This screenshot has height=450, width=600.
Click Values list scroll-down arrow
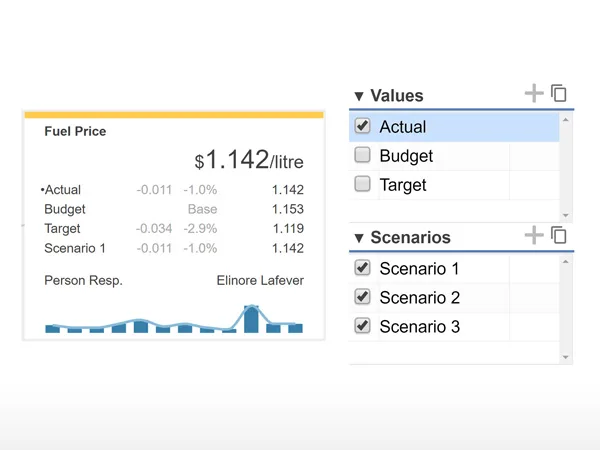(x=566, y=215)
